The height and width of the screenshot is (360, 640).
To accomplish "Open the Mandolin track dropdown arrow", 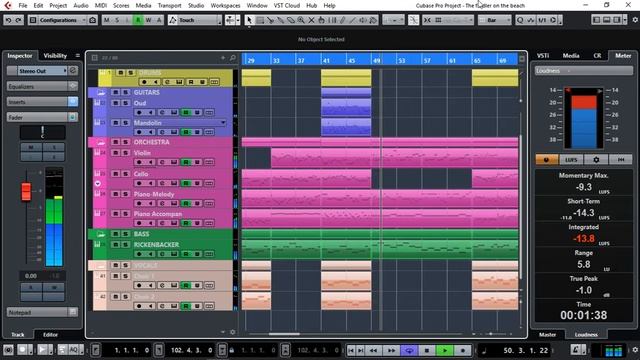I will [223, 122].
